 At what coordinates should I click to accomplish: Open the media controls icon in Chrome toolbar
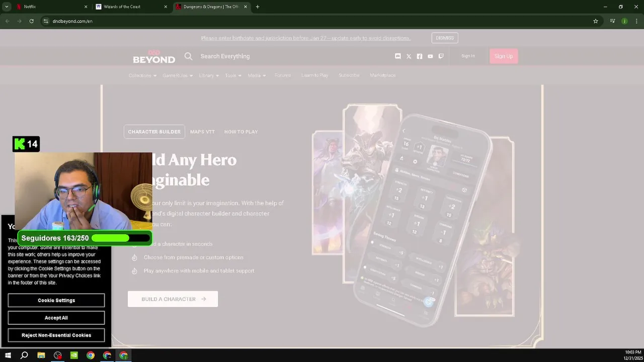click(612, 21)
